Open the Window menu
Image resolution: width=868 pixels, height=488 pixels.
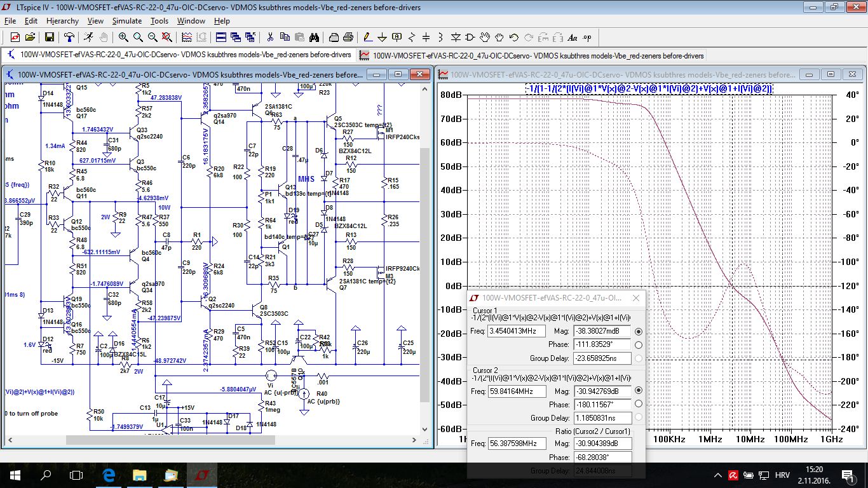click(191, 21)
